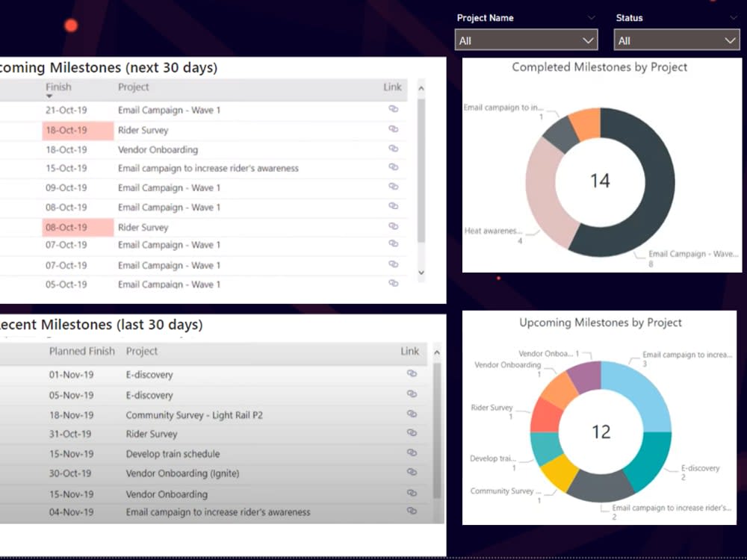Open the Status slicer dropdown
Screen dimensions: 747x560
click(677, 40)
